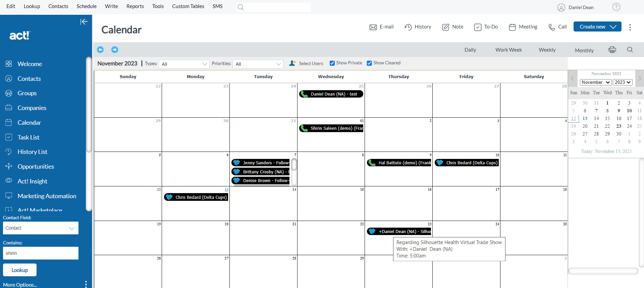Expand the Create new dropdown arrow
The image size is (644, 288).
(x=613, y=27)
